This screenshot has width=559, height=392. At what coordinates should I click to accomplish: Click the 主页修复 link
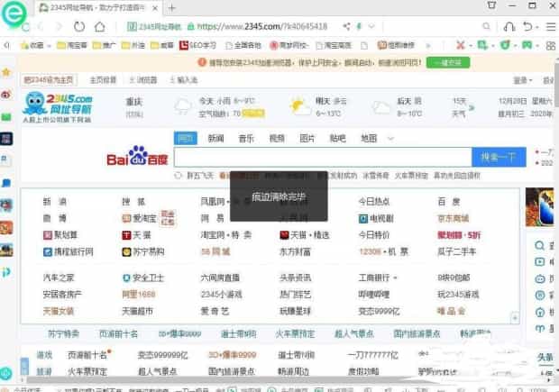point(103,80)
